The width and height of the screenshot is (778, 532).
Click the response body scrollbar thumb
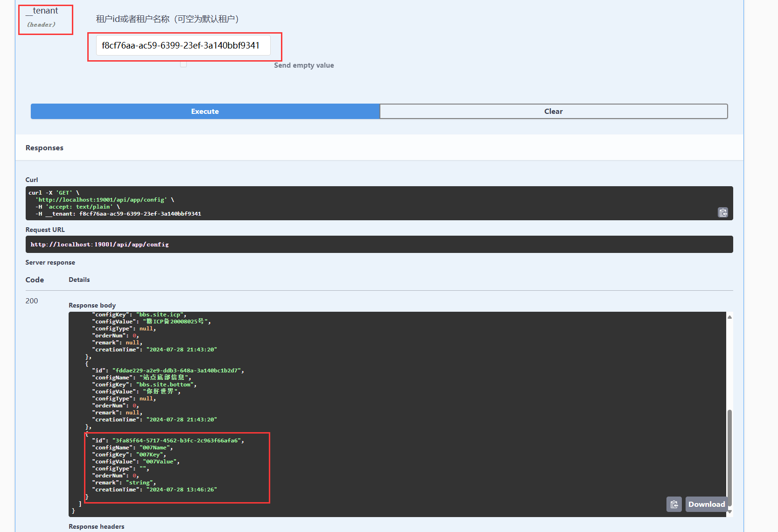pyautogui.click(x=729, y=457)
